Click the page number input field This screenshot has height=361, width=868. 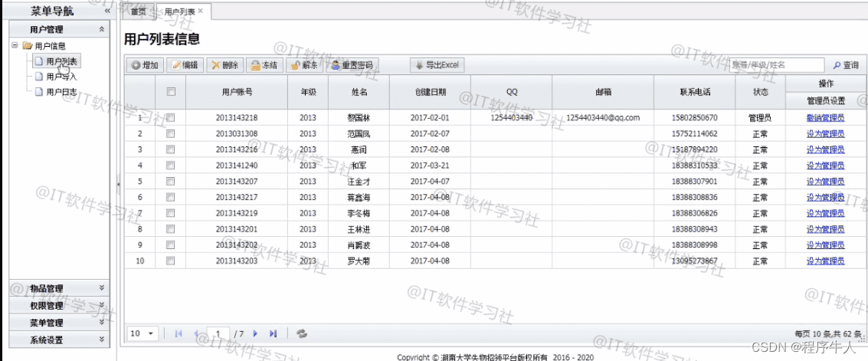point(218,333)
